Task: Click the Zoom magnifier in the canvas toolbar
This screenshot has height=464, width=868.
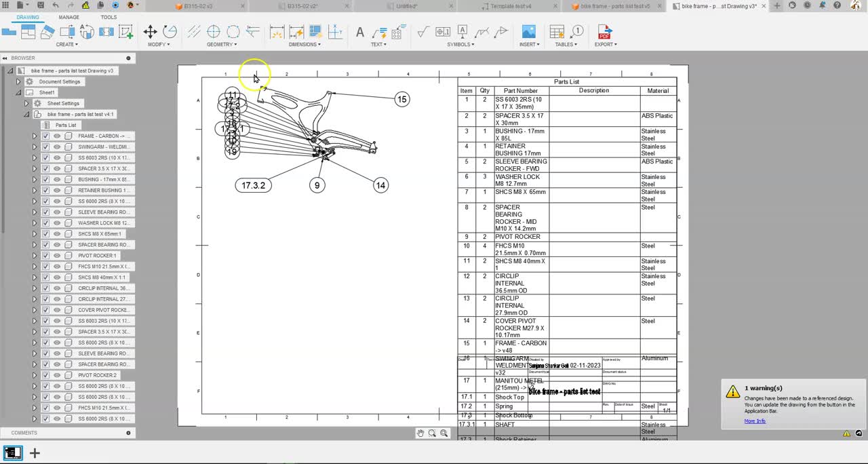Action: (x=432, y=433)
